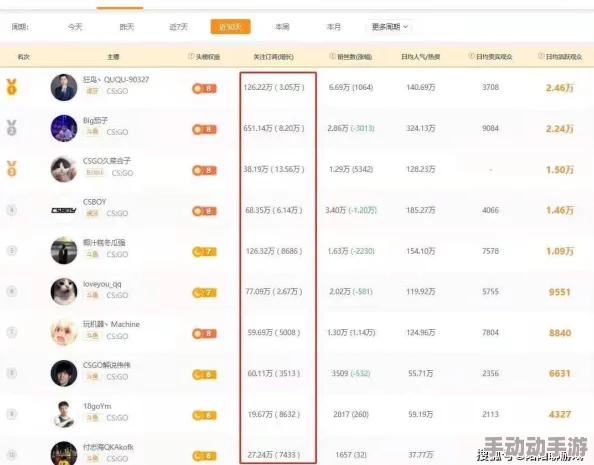Viewport: 594px width, 465px height.
Task: Click the level 7 badge in loveyou_qq row
Action: (204, 293)
